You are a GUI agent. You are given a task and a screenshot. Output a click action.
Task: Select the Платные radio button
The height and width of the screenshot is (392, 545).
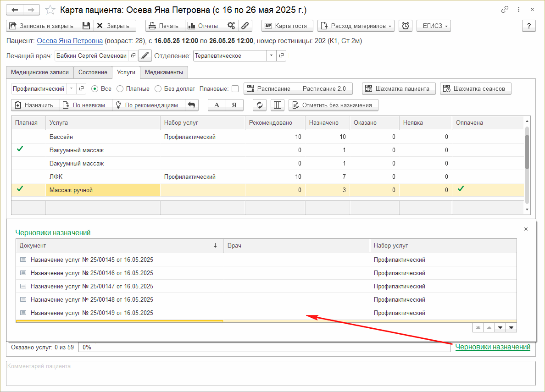coord(120,88)
